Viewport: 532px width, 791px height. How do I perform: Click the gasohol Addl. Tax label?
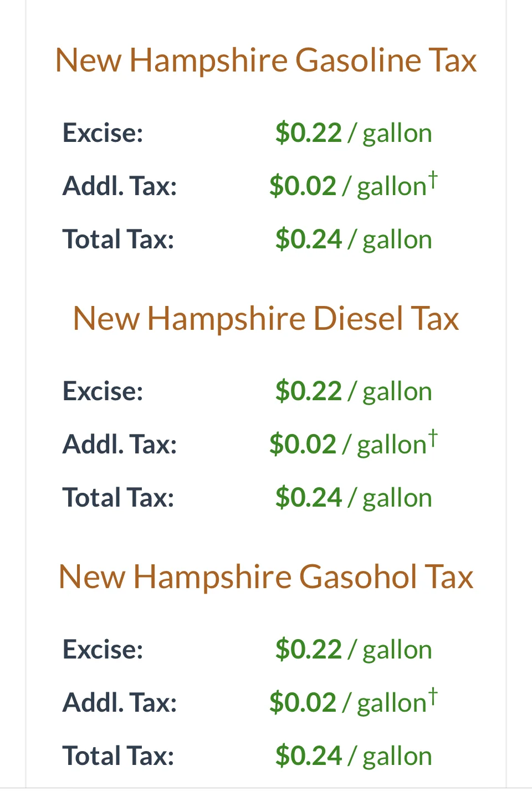pyautogui.click(x=120, y=703)
